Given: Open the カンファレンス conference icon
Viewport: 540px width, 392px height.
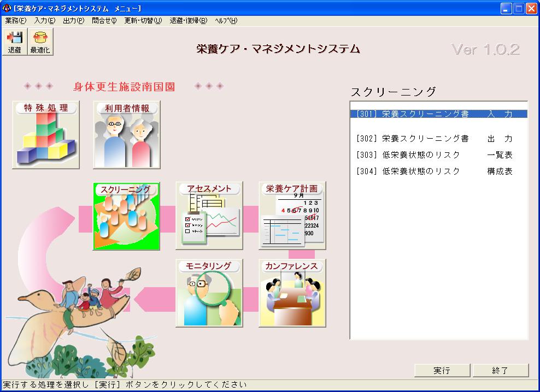Looking at the screenshot, I should 292,293.
